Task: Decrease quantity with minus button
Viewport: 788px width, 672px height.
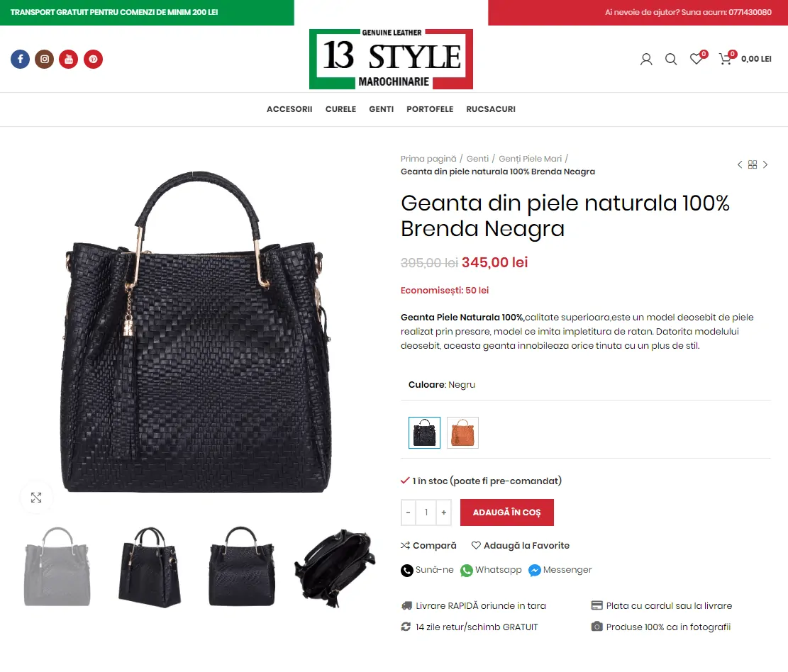Action: pyautogui.click(x=408, y=513)
